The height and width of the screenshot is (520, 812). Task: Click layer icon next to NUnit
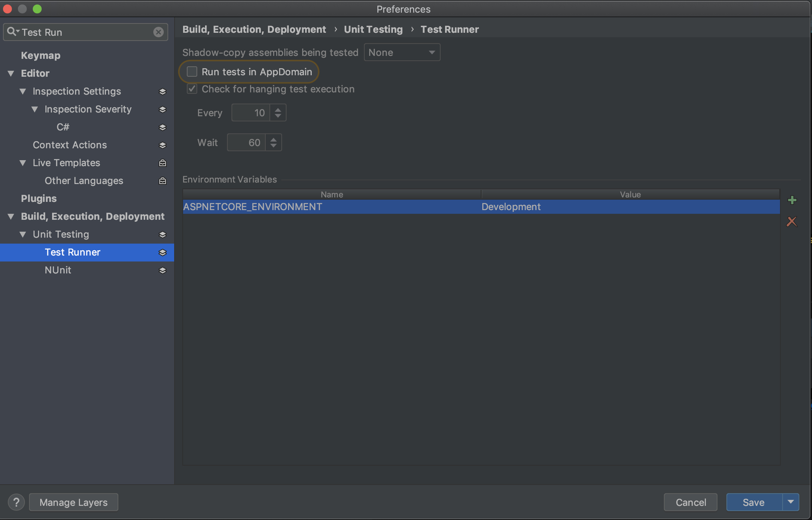[162, 270]
